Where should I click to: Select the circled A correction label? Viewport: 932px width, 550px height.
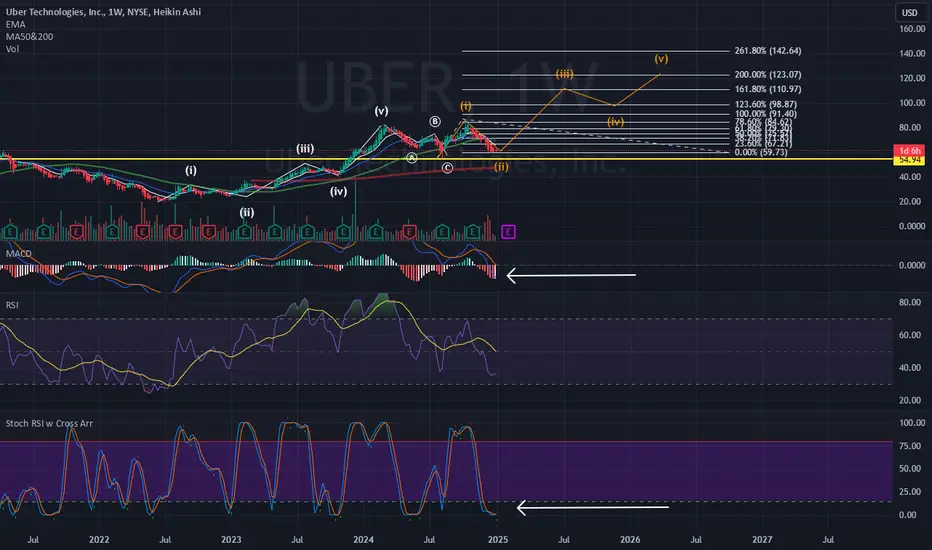point(411,158)
